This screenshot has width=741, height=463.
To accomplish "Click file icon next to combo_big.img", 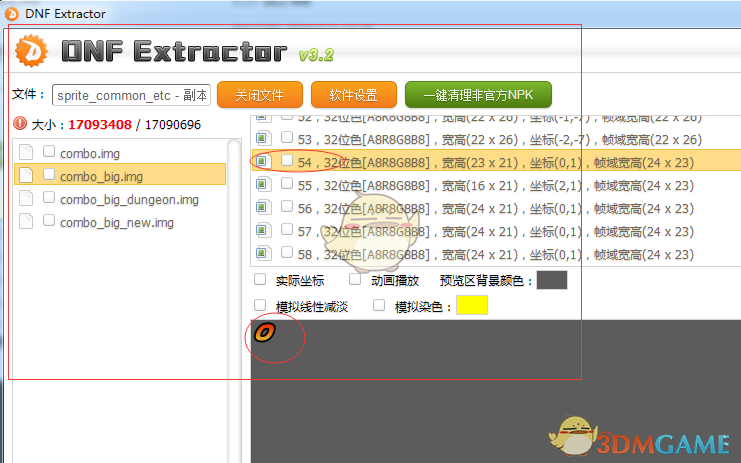I will (26, 175).
